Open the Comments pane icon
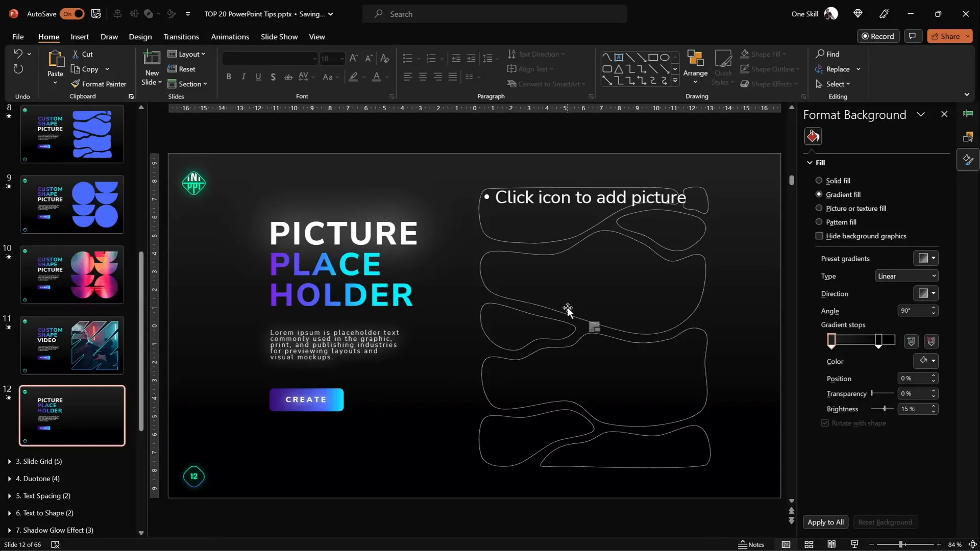980x551 pixels. [912, 36]
